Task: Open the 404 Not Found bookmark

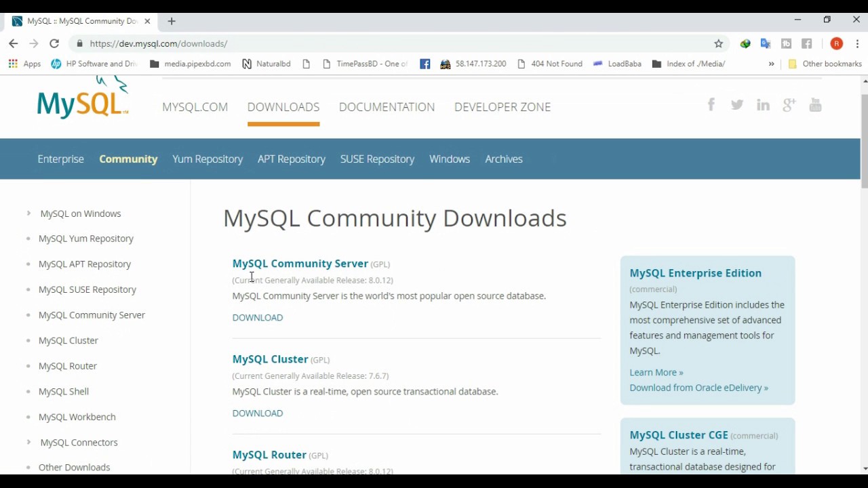Action: [x=550, y=64]
